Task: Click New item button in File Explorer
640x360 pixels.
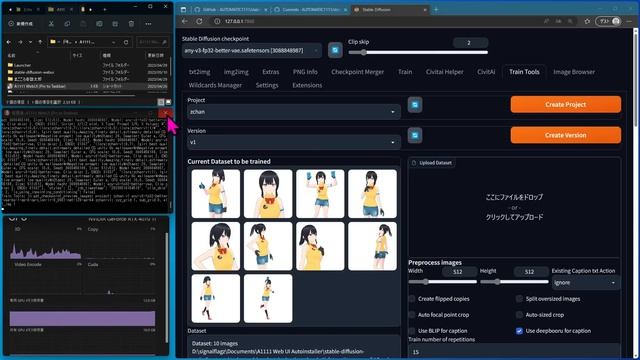Action: pos(21,24)
